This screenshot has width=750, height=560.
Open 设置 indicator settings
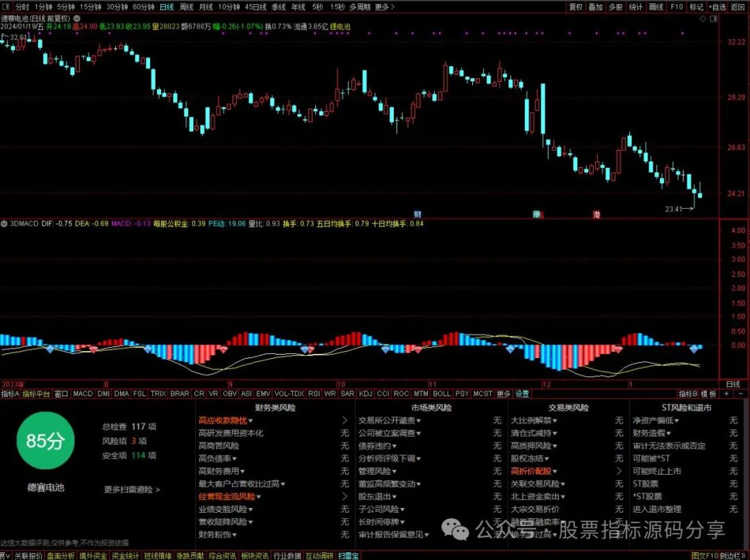(x=522, y=393)
